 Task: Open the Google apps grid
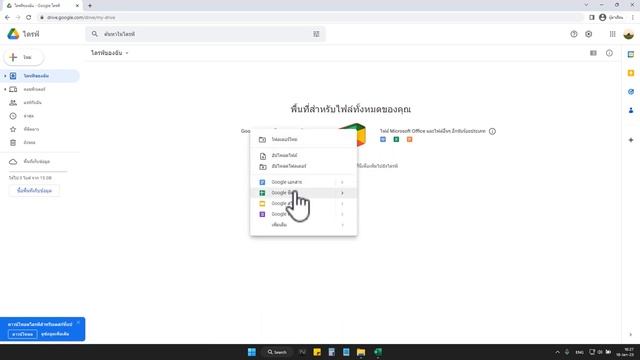[613, 34]
